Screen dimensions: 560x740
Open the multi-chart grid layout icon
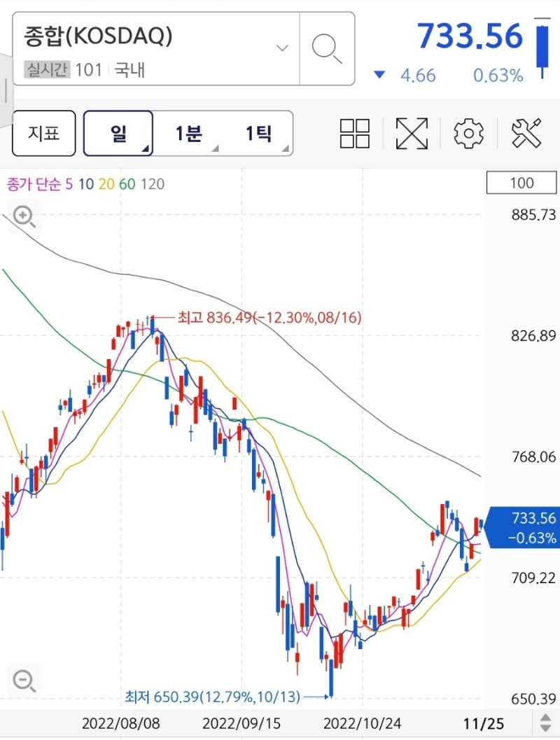pyautogui.click(x=355, y=134)
